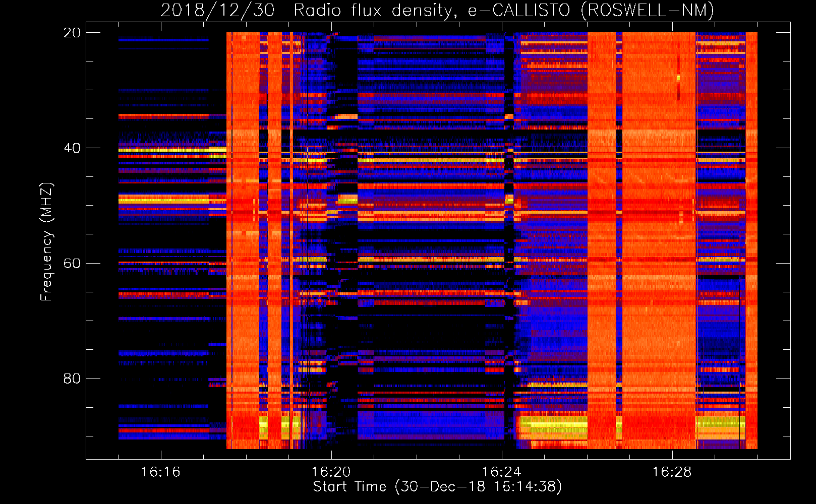Select the '16:20' time axis label
Image resolution: width=816 pixels, height=504 pixels.
pyautogui.click(x=331, y=472)
